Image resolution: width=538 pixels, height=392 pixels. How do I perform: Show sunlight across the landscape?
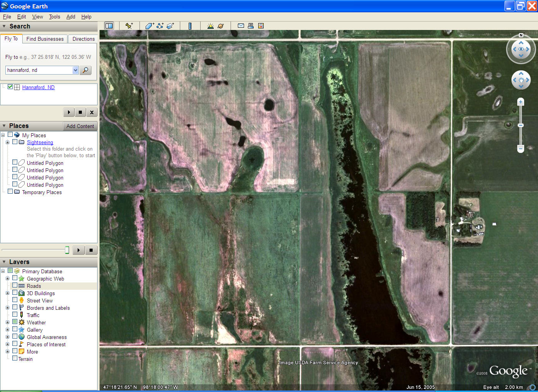click(210, 26)
